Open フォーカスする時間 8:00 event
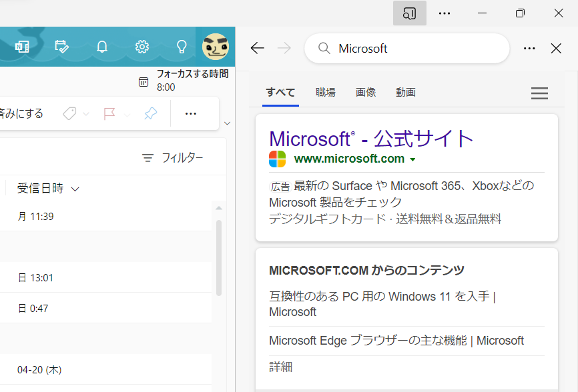The height and width of the screenshot is (392, 578). pyautogui.click(x=184, y=80)
